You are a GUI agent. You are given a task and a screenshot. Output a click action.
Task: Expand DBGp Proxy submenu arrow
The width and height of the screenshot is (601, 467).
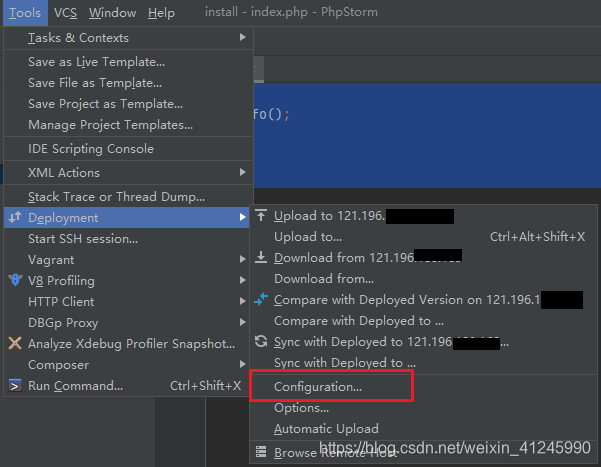click(242, 322)
